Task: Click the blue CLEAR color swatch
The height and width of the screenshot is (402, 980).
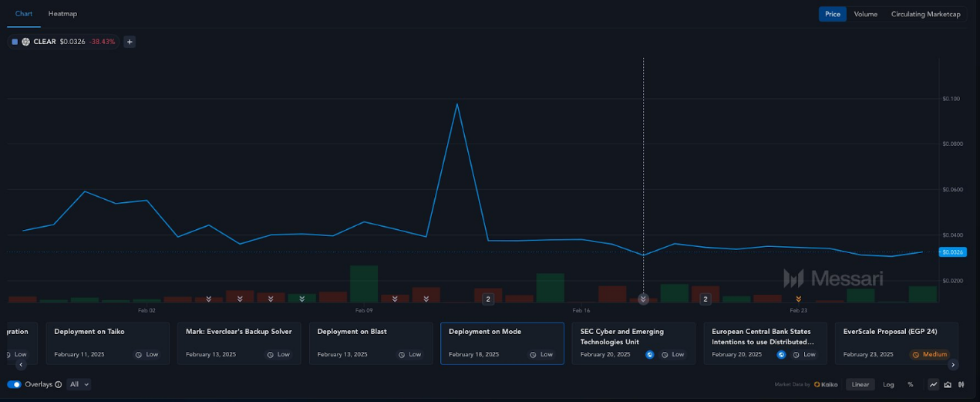Action: click(15, 42)
